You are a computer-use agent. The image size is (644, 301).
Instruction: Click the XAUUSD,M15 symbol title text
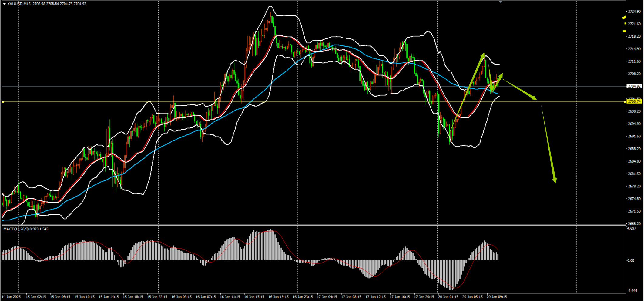19,4
